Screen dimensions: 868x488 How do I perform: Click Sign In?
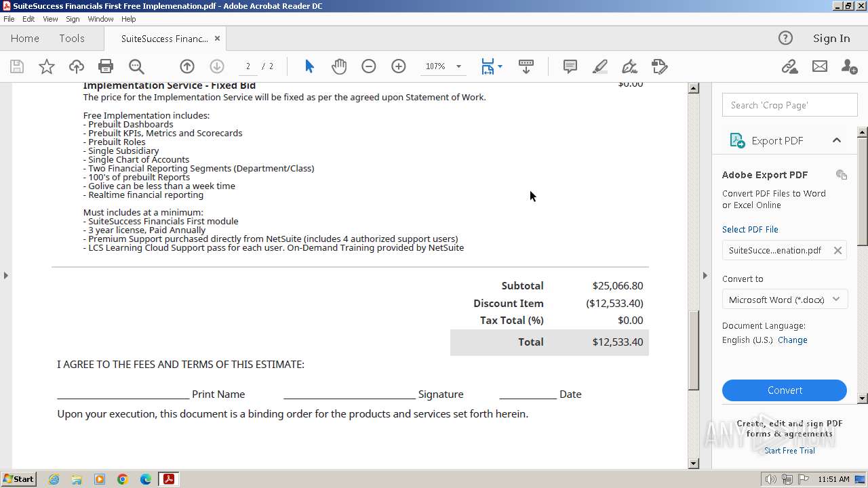[831, 39]
